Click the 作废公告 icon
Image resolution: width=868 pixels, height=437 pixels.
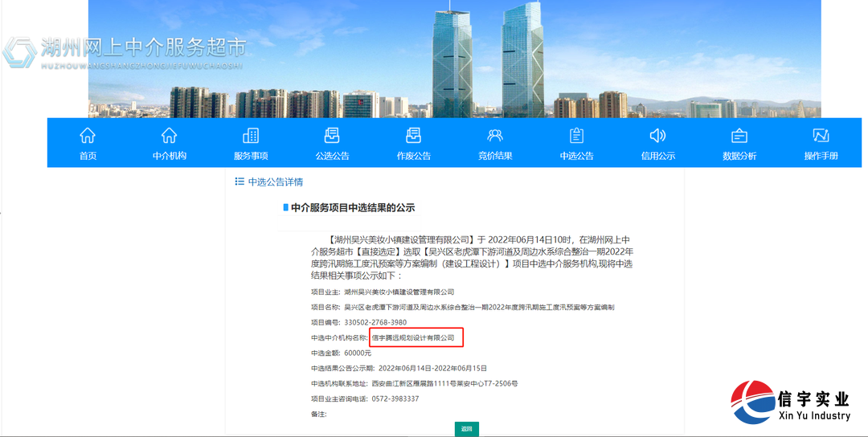(x=414, y=136)
